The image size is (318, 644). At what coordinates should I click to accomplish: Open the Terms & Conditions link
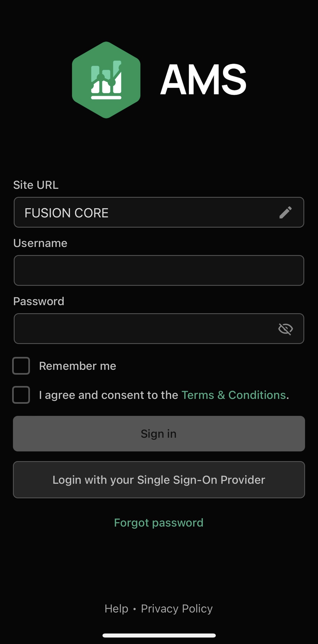click(x=234, y=395)
